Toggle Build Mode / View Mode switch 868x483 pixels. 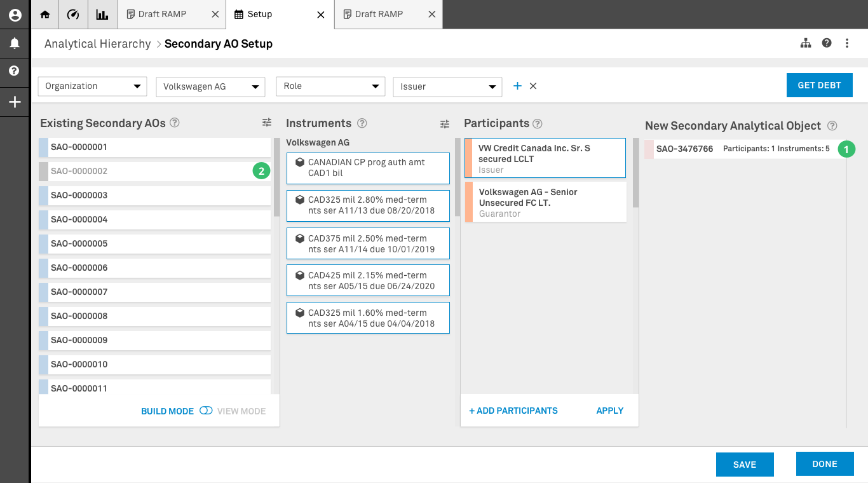click(206, 411)
